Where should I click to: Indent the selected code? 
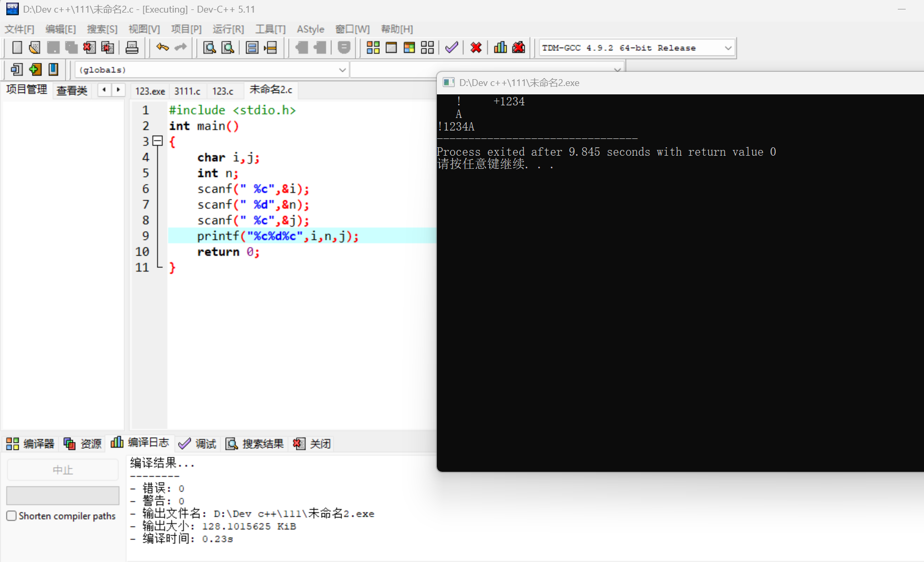pyautogui.click(x=302, y=48)
